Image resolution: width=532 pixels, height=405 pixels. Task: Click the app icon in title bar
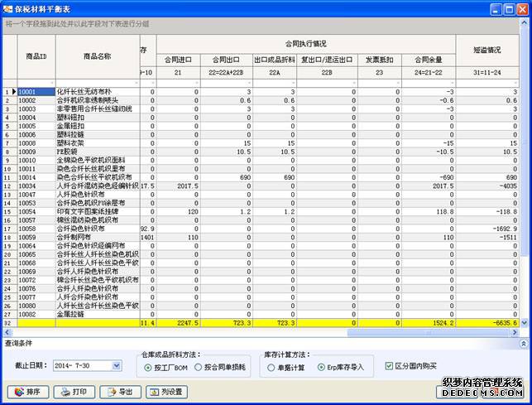8,7
